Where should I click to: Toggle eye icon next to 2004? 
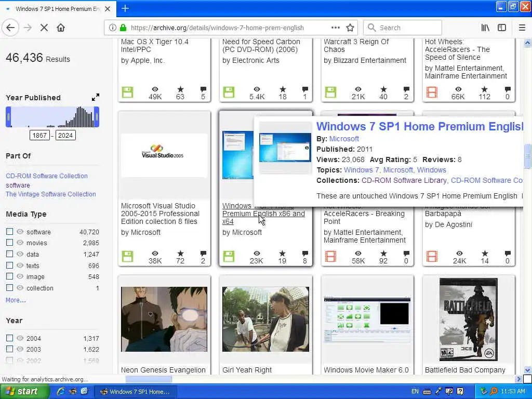click(x=20, y=338)
